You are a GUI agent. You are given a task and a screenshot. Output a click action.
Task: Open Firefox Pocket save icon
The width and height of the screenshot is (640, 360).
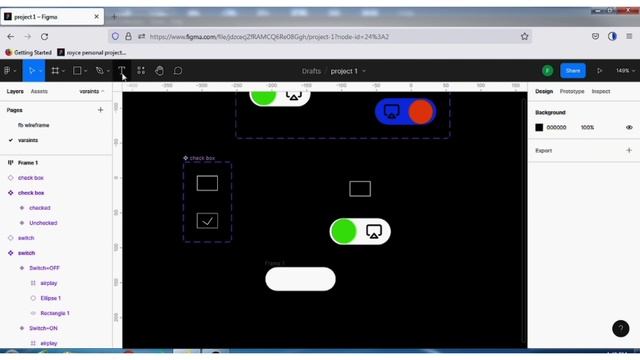pos(595,36)
